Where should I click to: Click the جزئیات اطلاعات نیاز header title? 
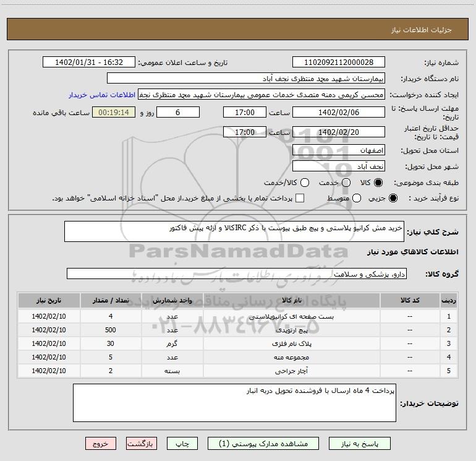click(421, 30)
